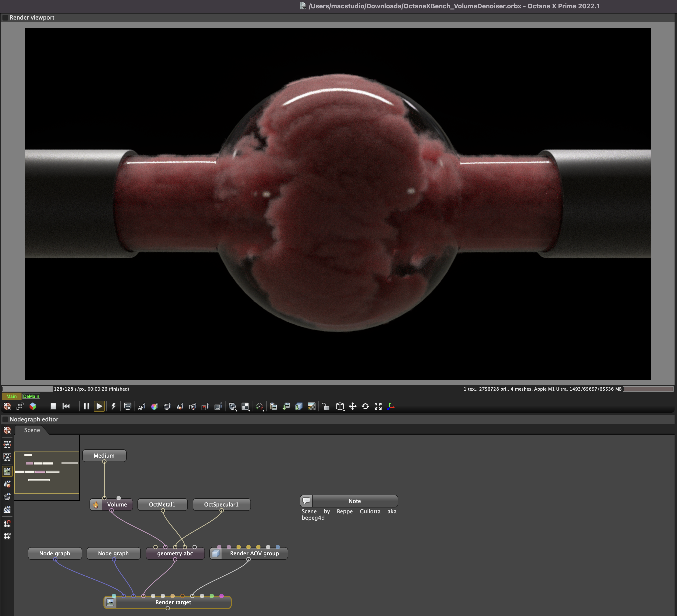This screenshot has height=616, width=677.
Task: Expand the clay mode sphere dropdown
Action: tap(233, 407)
